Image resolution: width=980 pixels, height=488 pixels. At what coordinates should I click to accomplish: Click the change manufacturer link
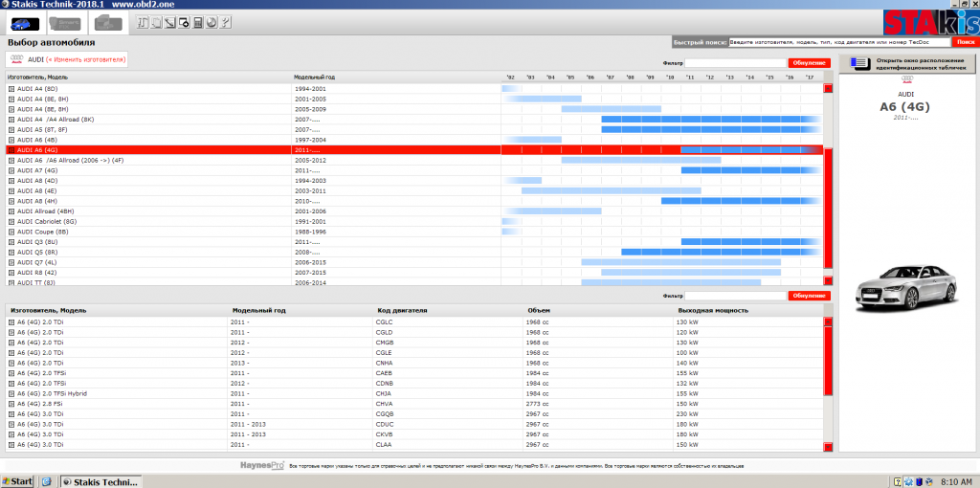click(86, 59)
